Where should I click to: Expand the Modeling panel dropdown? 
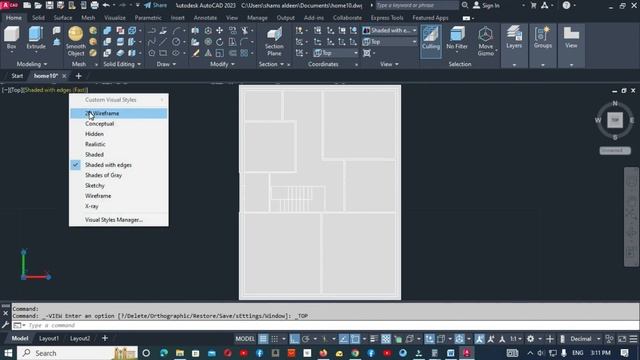coord(32,64)
